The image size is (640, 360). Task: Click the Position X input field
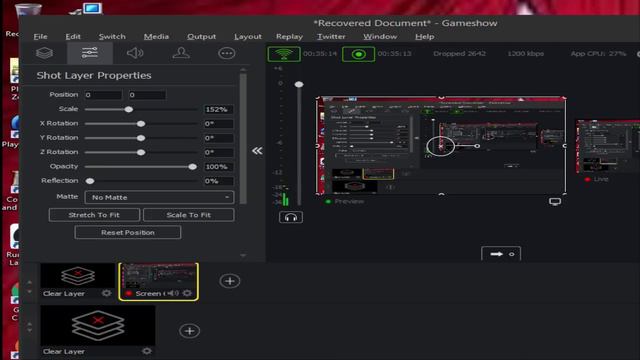(x=103, y=95)
